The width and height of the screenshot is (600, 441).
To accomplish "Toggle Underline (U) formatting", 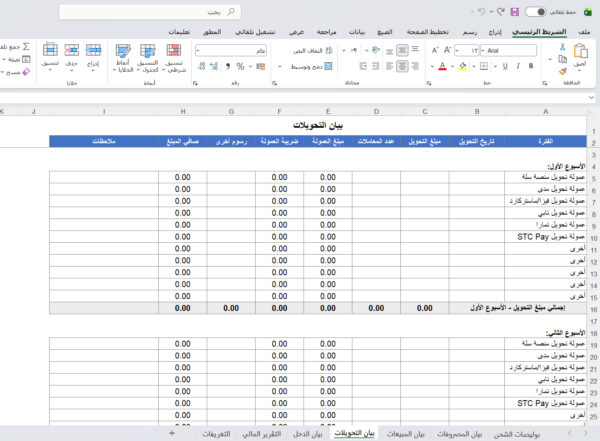I will coord(505,66).
